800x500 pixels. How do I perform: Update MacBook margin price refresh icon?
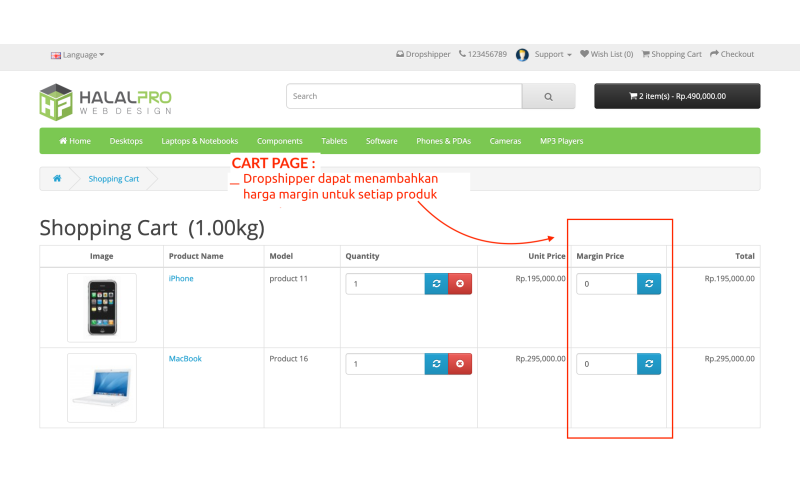[649, 364]
